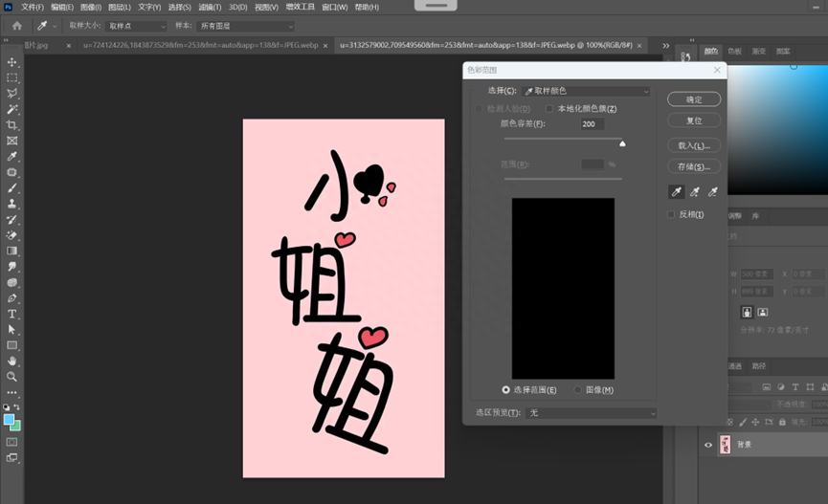The image size is (828, 504).
Task: Click the 确定 button
Action: (694, 99)
